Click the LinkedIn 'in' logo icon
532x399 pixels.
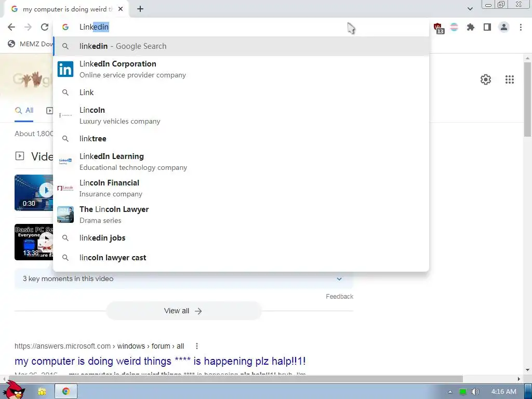pyautogui.click(x=65, y=69)
